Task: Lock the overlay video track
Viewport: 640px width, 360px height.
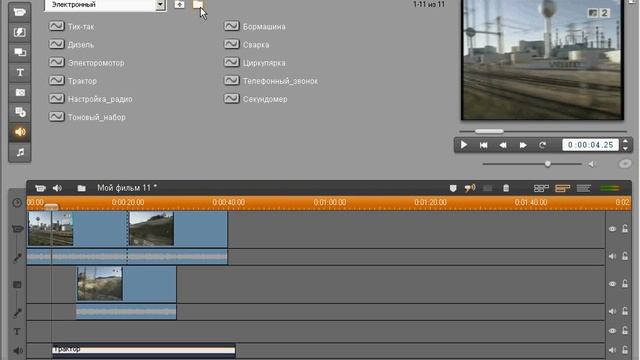Action: [x=625, y=283]
